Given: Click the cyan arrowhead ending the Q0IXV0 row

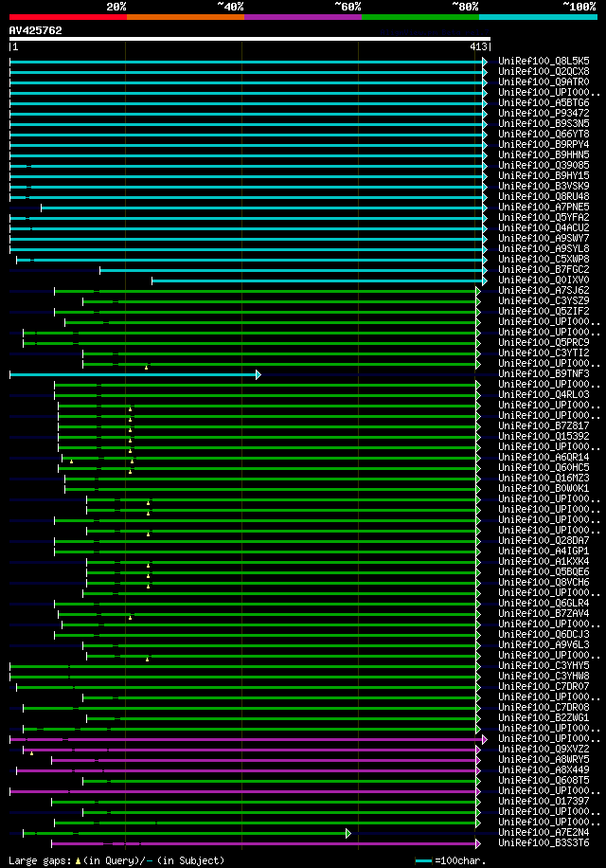Looking at the screenshot, I should click(485, 281).
